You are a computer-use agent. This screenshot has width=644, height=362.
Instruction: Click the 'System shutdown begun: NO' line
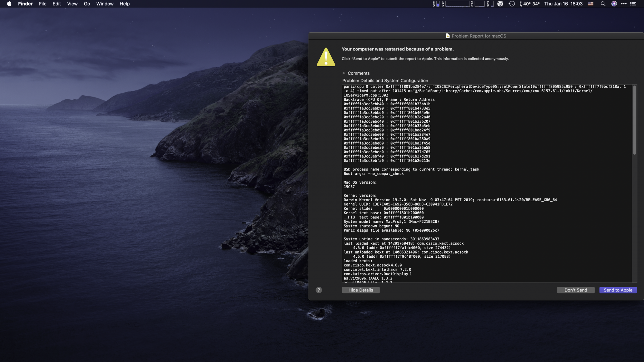371,226
